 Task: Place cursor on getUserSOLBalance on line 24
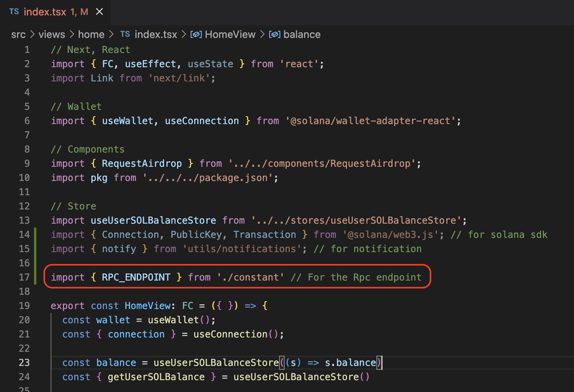coord(156,377)
